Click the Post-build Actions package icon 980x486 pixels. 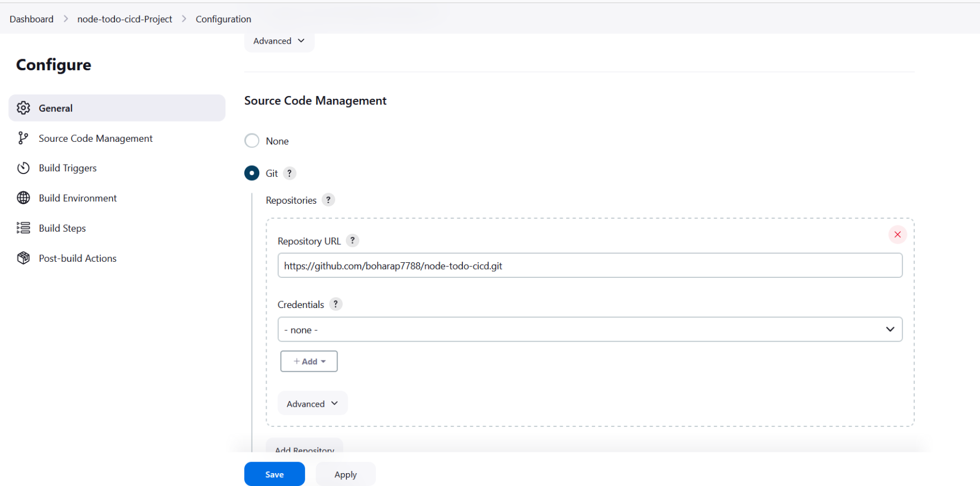23,258
